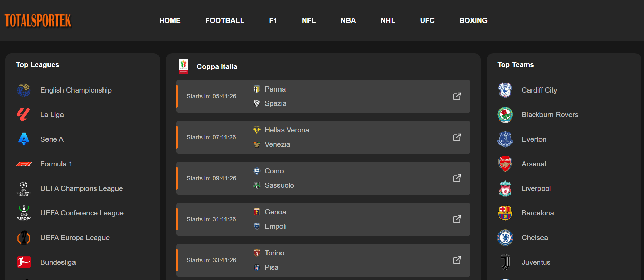
Task: Click the Coppa Italia trophy logo
Action: [183, 66]
